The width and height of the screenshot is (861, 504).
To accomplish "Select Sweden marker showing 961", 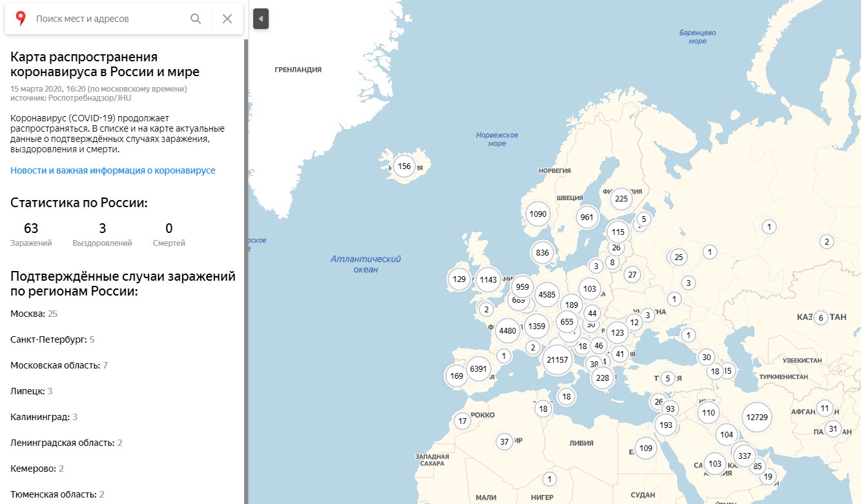I will tap(587, 217).
